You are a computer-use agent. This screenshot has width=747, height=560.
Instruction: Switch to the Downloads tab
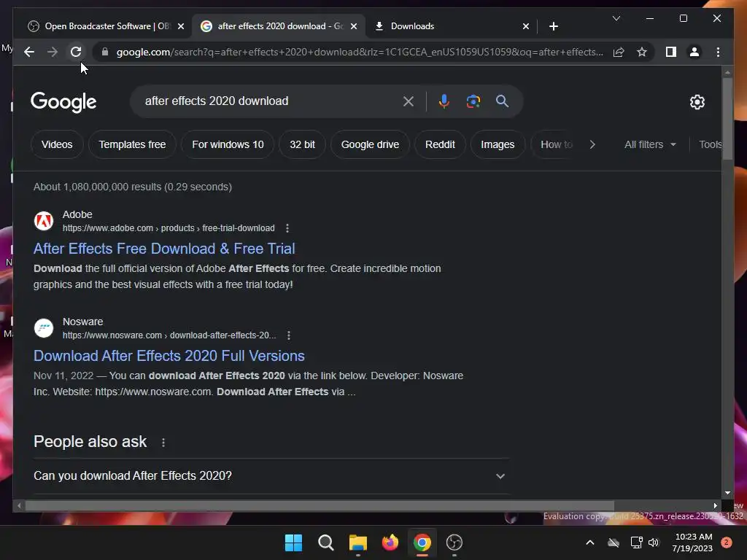(452, 26)
